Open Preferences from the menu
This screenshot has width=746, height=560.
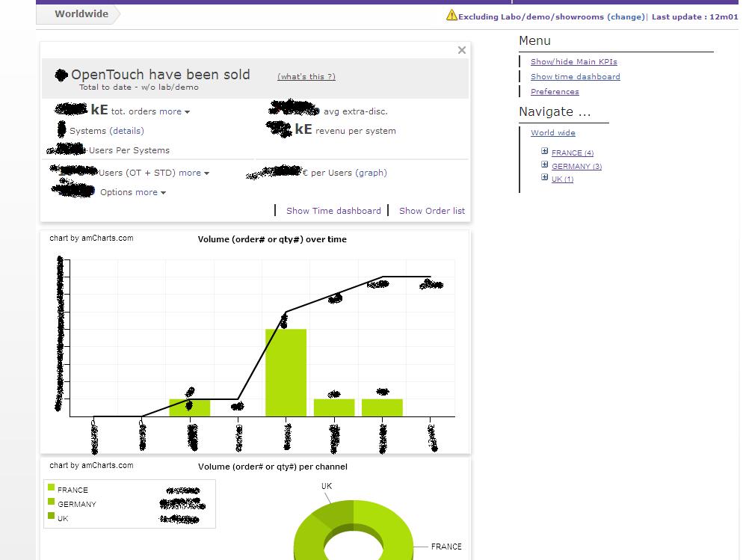pos(555,92)
